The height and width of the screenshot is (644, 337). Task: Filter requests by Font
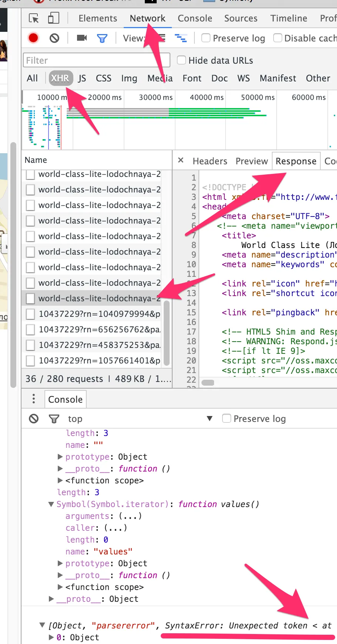(192, 78)
